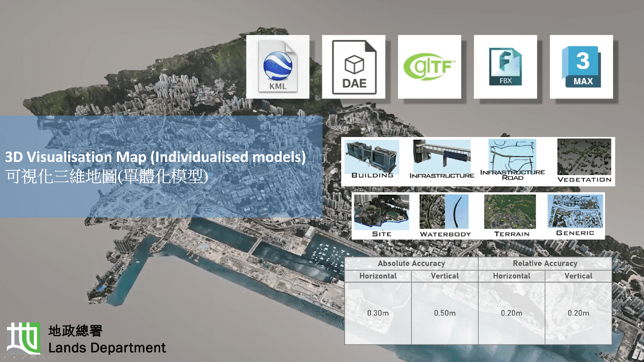Select the FBX file icon

[505, 66]
